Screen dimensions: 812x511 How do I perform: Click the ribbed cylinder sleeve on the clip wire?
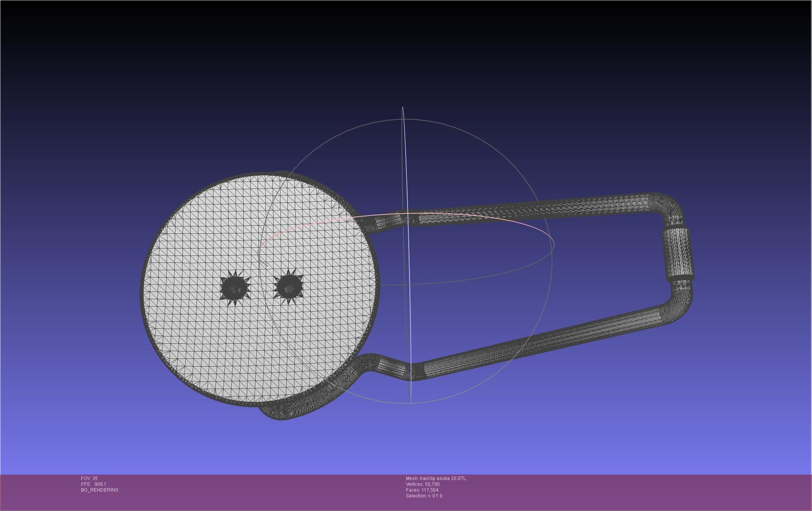[x=678, y=254]
